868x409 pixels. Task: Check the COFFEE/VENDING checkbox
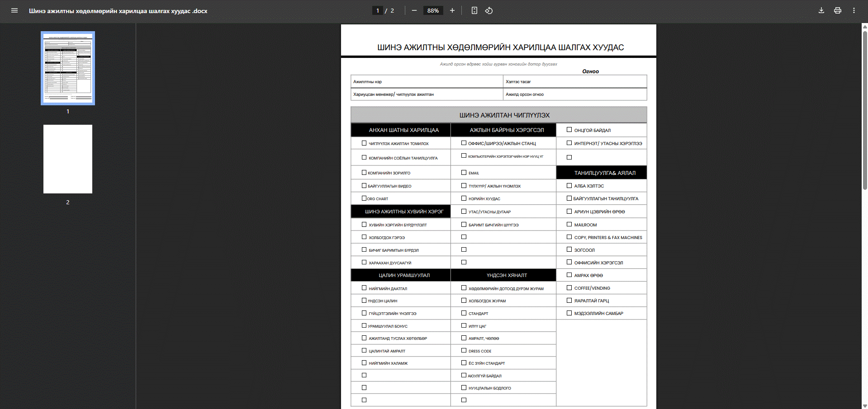click(x=569, y=287)
